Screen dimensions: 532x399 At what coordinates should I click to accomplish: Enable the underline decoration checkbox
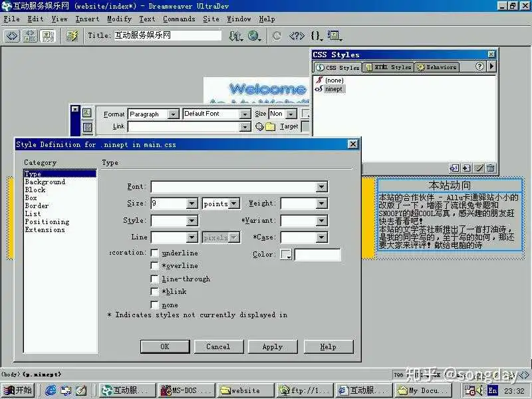155,253
